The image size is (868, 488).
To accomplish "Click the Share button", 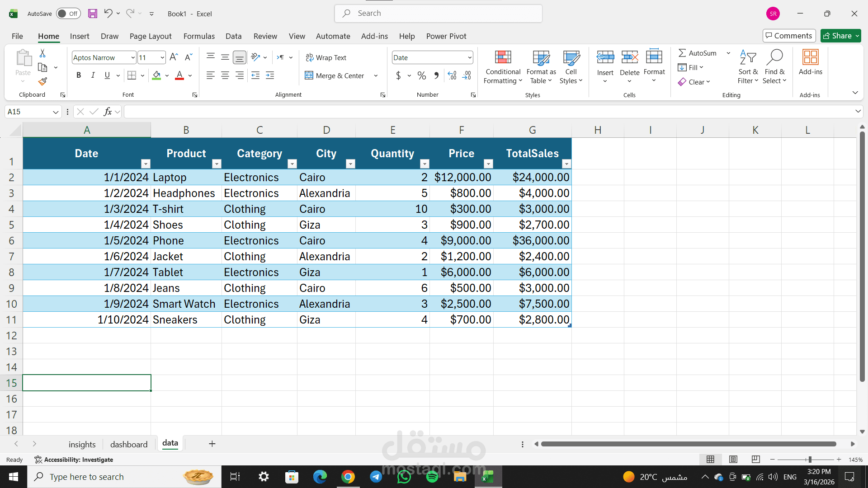I will click(x=837, y=36).
